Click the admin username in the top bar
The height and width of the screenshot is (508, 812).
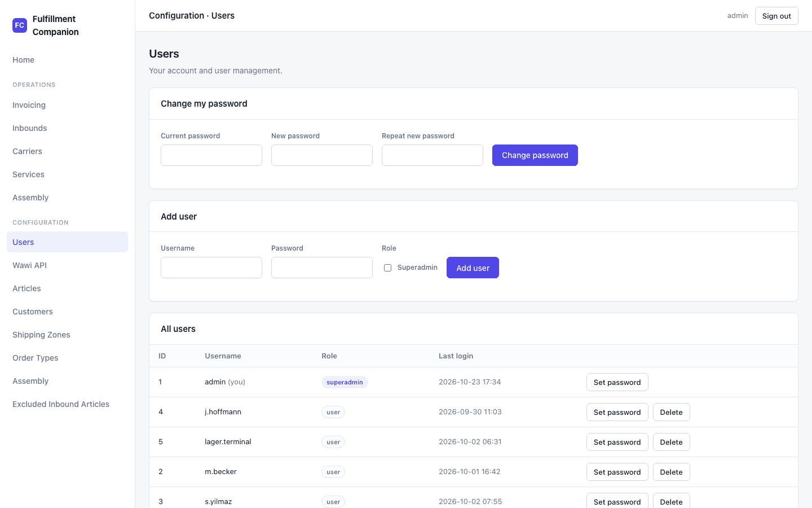pos(738,16)
